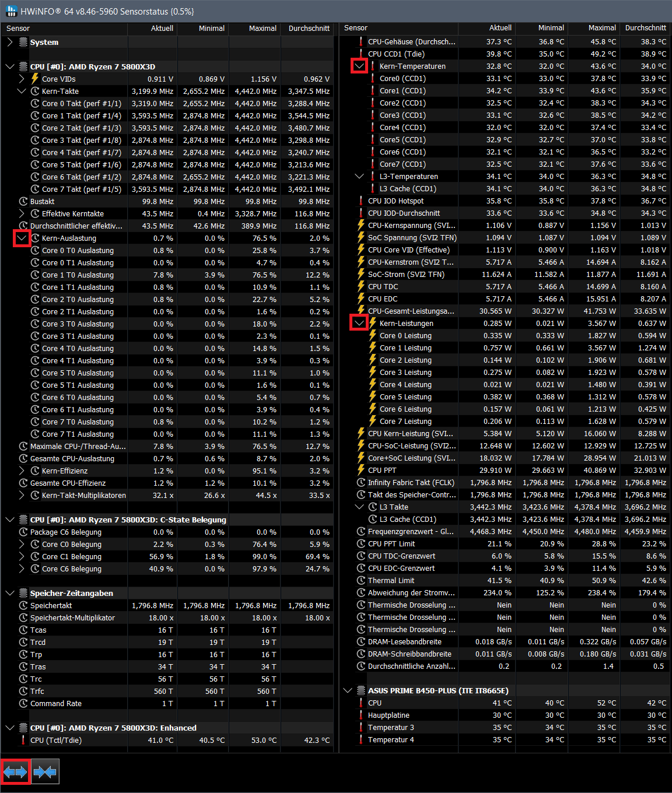Viewport: 672px width, 793px height.
Task: Select the Tcas timing row
Action: point(168,630)
